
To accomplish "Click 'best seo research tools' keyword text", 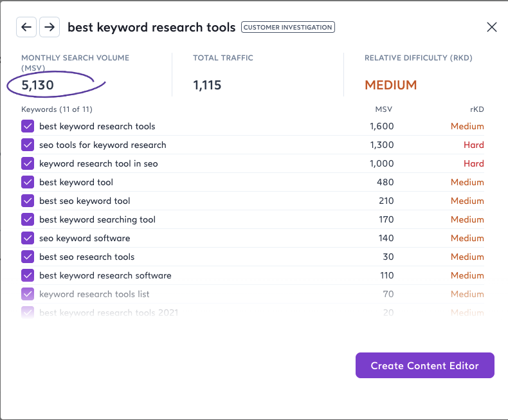I will (87, 257).
